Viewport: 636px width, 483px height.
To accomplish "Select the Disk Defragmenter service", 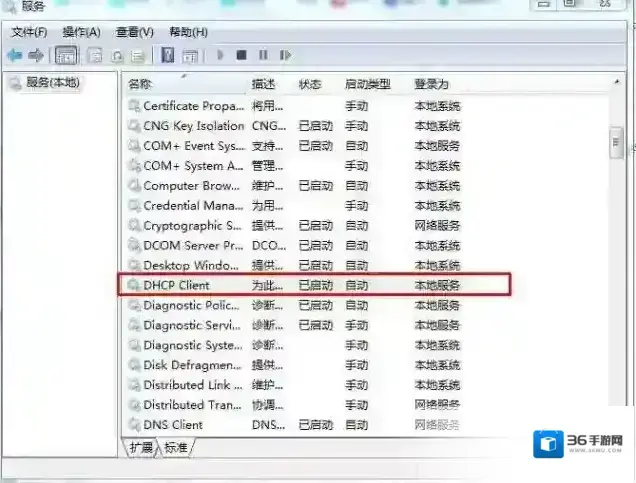I will tap(294, 365).
